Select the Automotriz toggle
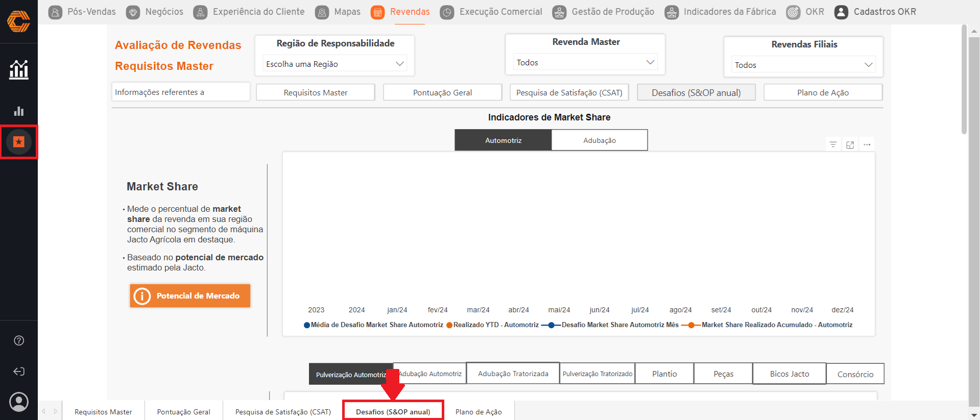The width and height of the screenshot is (980, 420). point(503,140)
